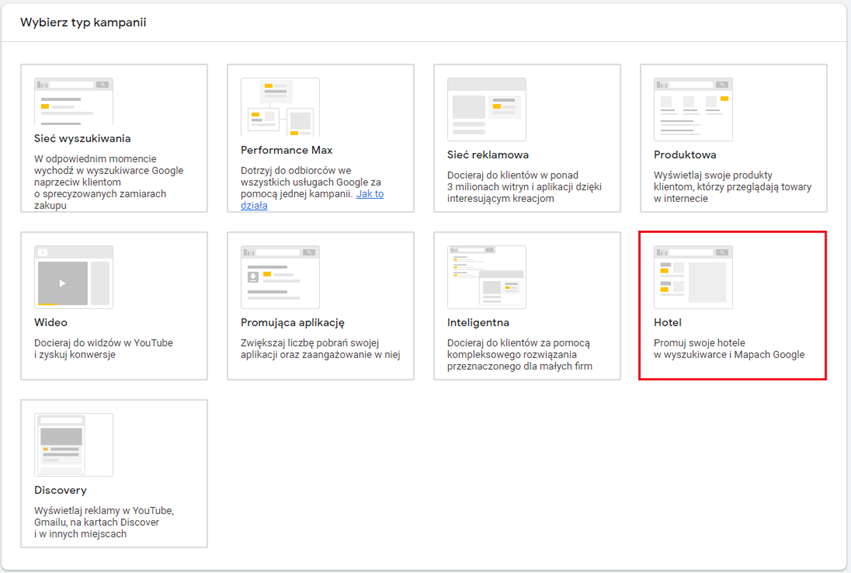Choose the "Inteligentna" card title
851x573 pixels.
click(x=478, y=323)
